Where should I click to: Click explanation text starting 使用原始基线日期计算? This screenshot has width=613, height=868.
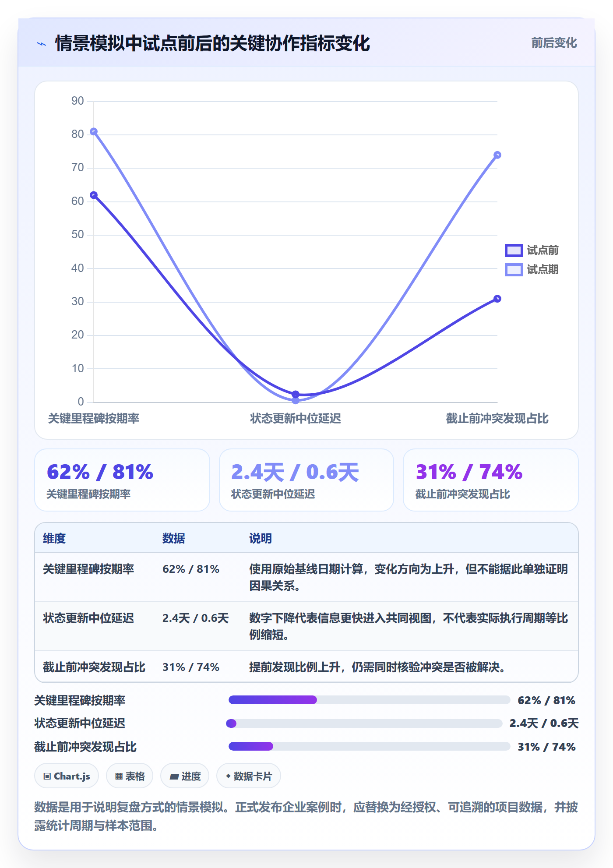click(x=409, y=577)
